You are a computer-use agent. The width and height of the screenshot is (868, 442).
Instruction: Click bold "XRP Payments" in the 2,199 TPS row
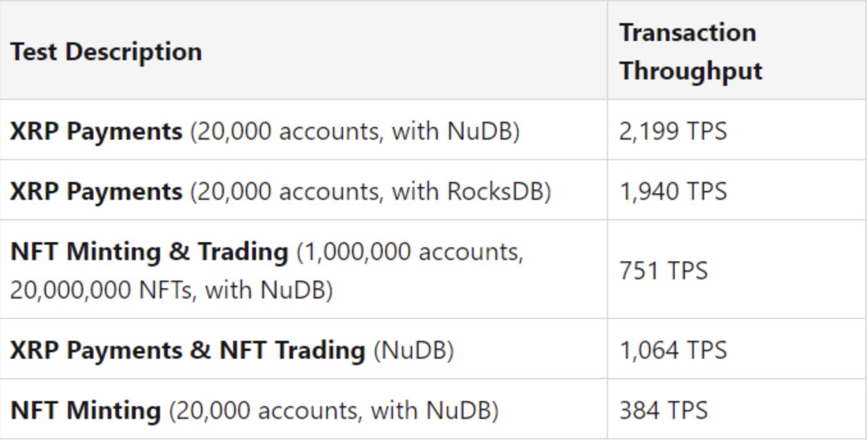(x=96, y=131)
